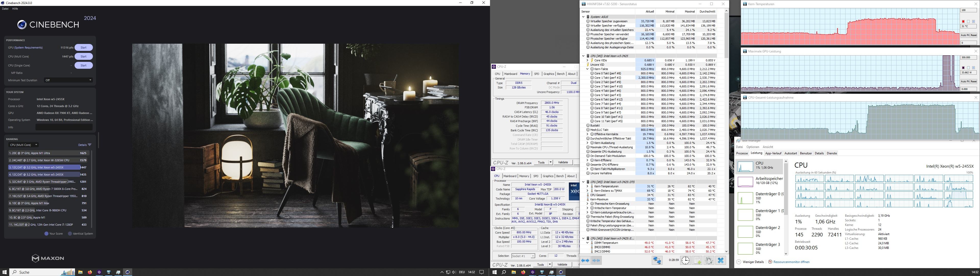Expand the Core VIDs sensor row

(587, 60)
